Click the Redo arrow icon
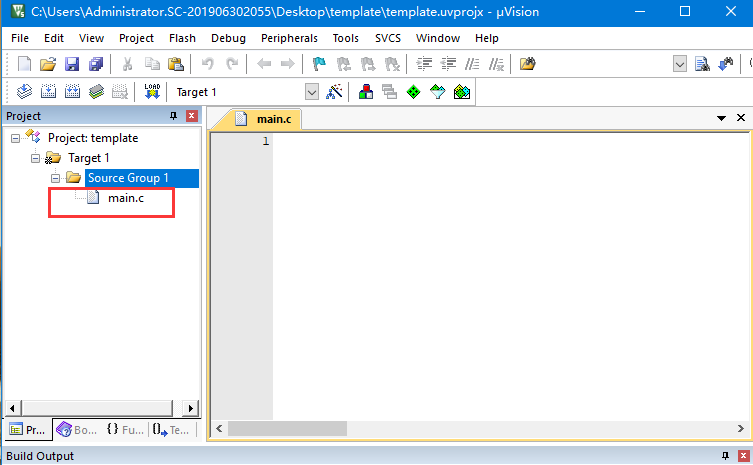753x465 pixels. point(232,64)
